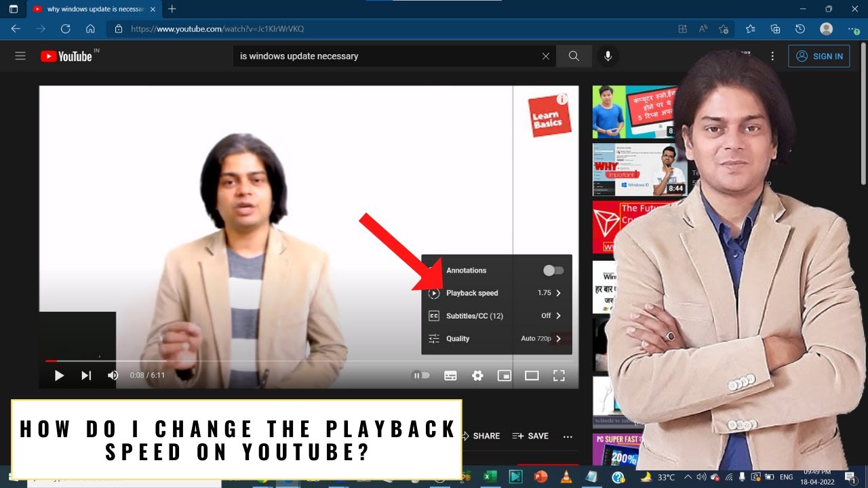Open the browser home page icon
868x488 pixels.
pos(90,29)
